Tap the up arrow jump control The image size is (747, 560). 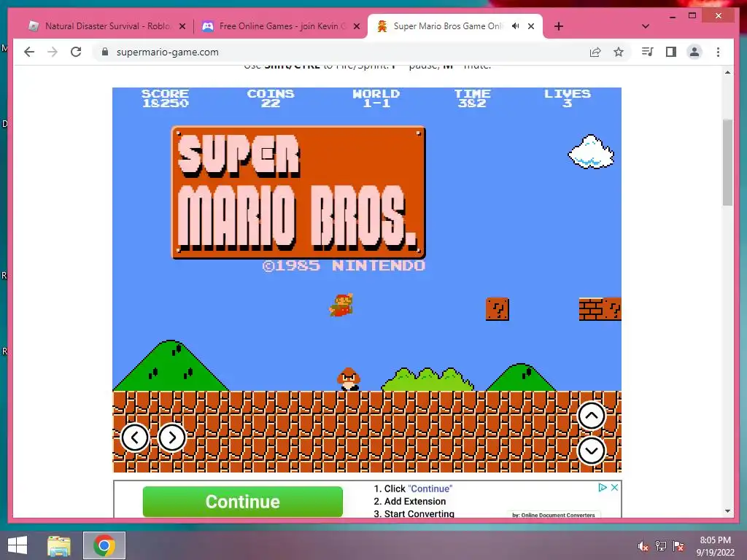coord(591,416)
